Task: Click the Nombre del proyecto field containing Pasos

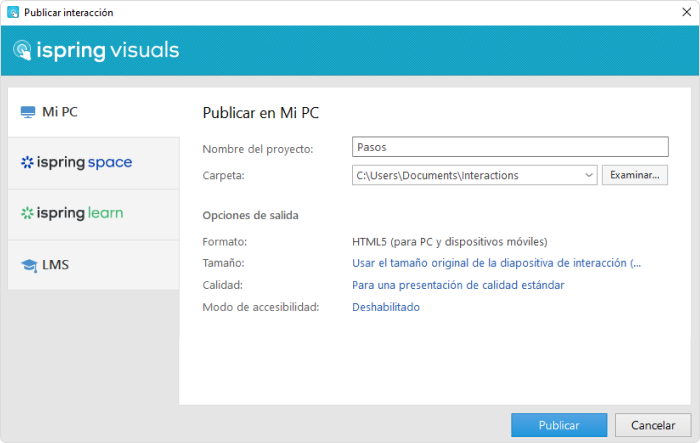Action: 510,147
